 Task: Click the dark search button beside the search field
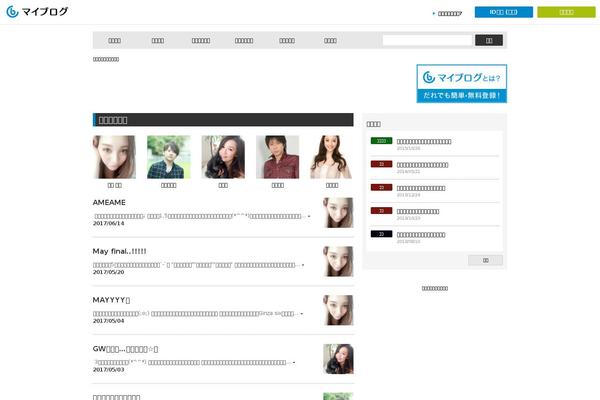pyautogui.click(x=489, y=40)
